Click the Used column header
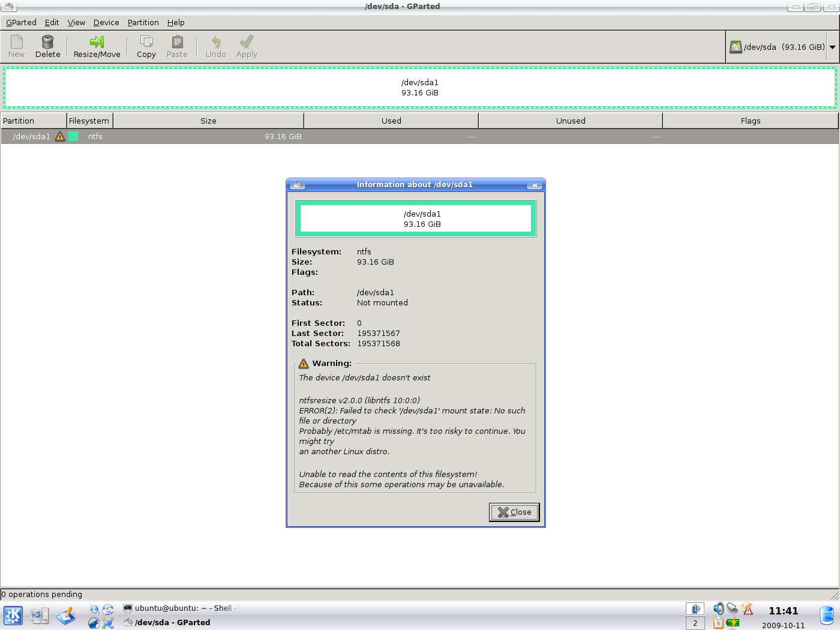 pos(391,121)
